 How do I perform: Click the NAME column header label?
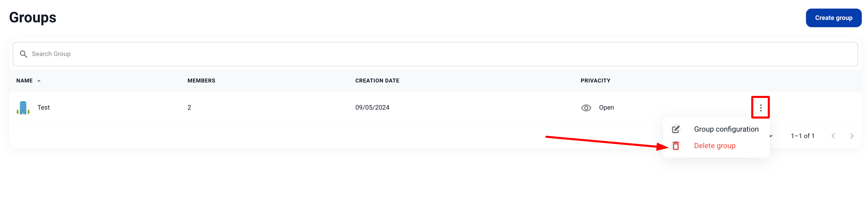pyautogui.click(x=24, y=81)
